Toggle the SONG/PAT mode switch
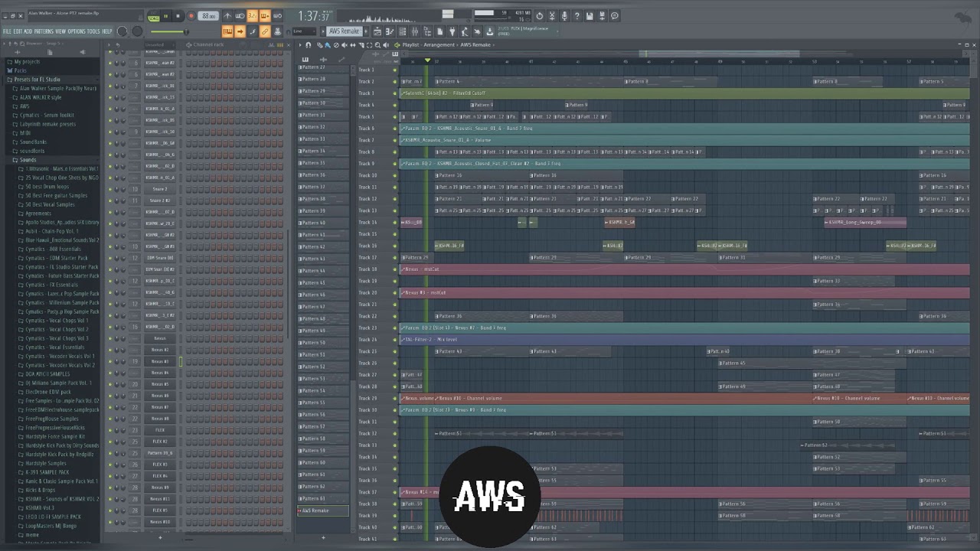The width and height of the screenshot is (980, 551). (154, 17)
